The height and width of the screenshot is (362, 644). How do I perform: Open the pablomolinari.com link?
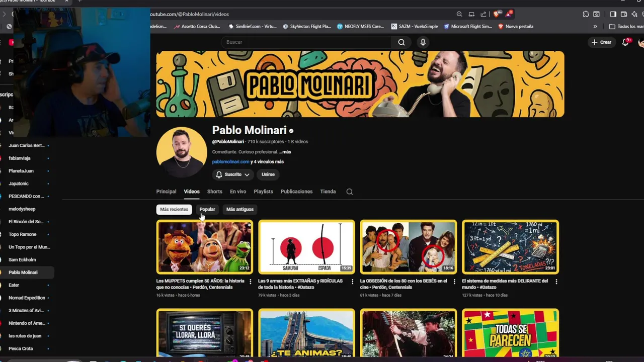230,162
